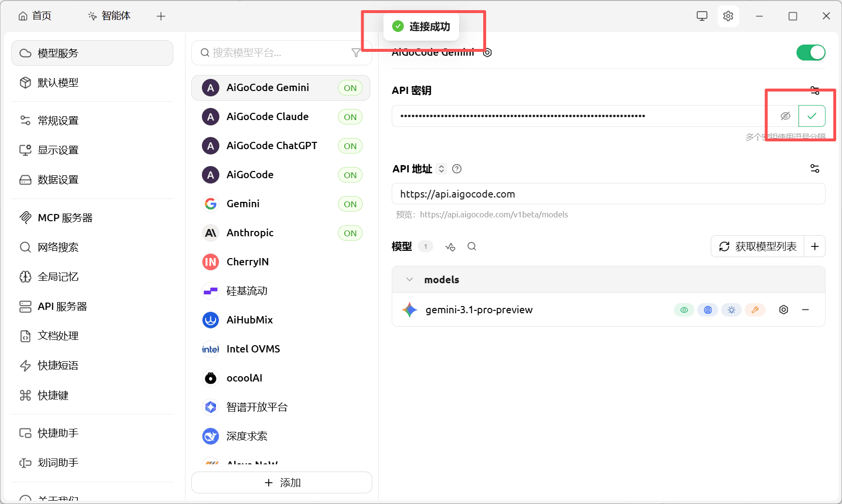
Task: Open 默认模型 settings section
Action: pyautogui.click(x=92, y=83)
